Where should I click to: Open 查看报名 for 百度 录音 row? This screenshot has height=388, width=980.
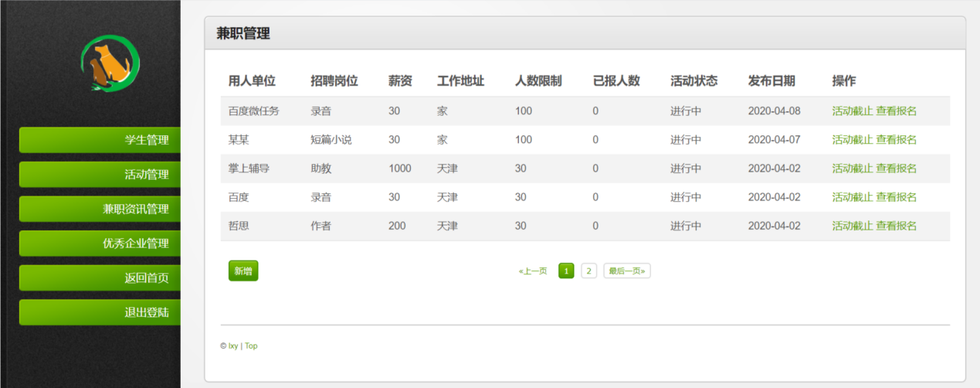[x=896, y=197]
